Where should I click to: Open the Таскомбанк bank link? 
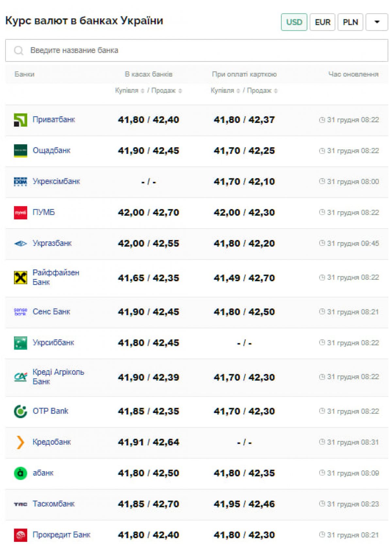[x=54, y=504]
